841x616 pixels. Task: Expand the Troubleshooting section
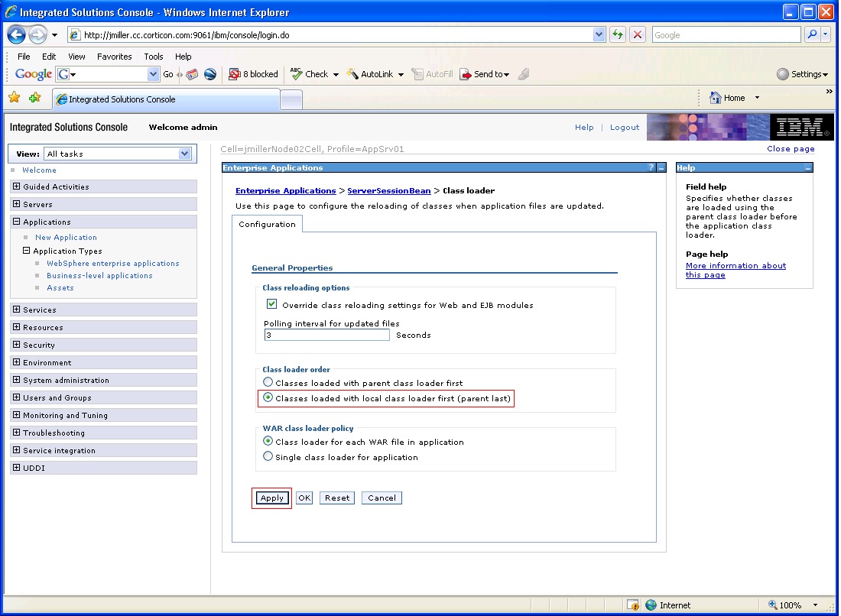(17, 433)
